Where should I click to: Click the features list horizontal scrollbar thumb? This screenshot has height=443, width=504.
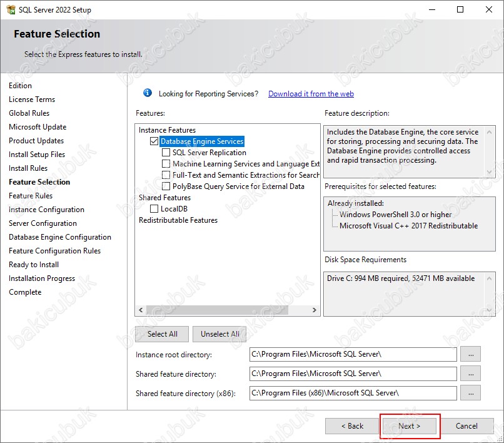[217, 310]
